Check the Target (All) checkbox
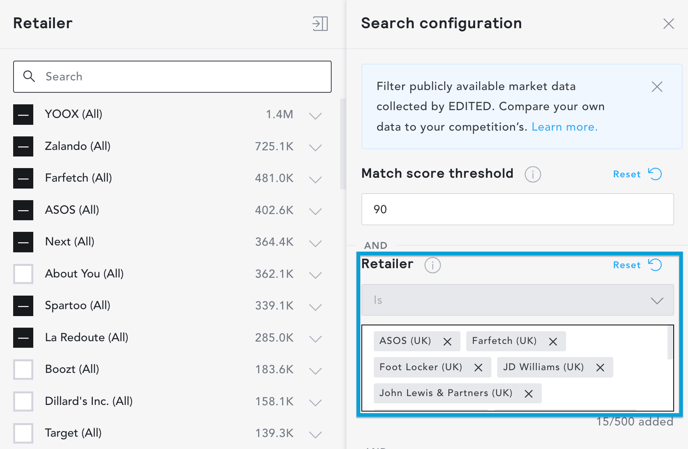Image resolution: width=688 pixels, height=449 pixels. pyautogui.click(x=23, y=433)
